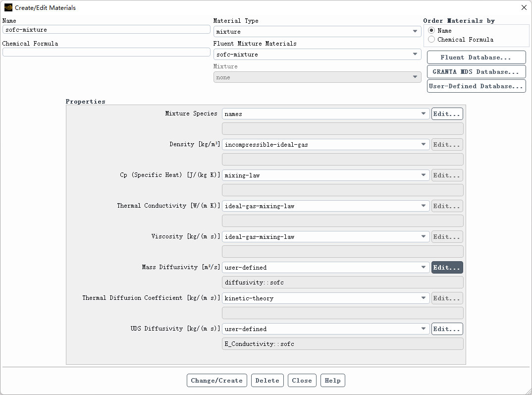Open Mass Diffusivity dropdown
This screenshot has width=532, height=395.
[325, 268]
